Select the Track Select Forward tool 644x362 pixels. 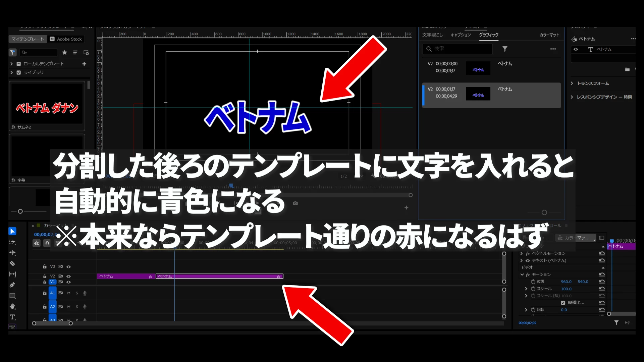point(12,242)
